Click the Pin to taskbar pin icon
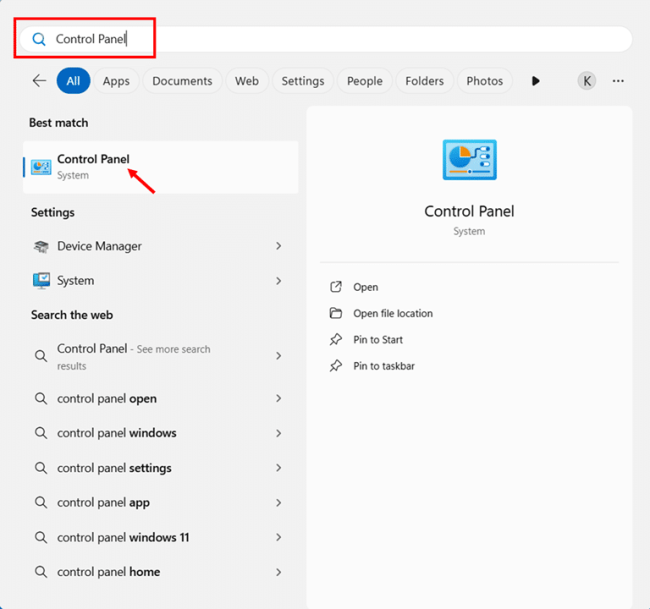The height and width of the screenshot is (609, 650). pos(336,366)
